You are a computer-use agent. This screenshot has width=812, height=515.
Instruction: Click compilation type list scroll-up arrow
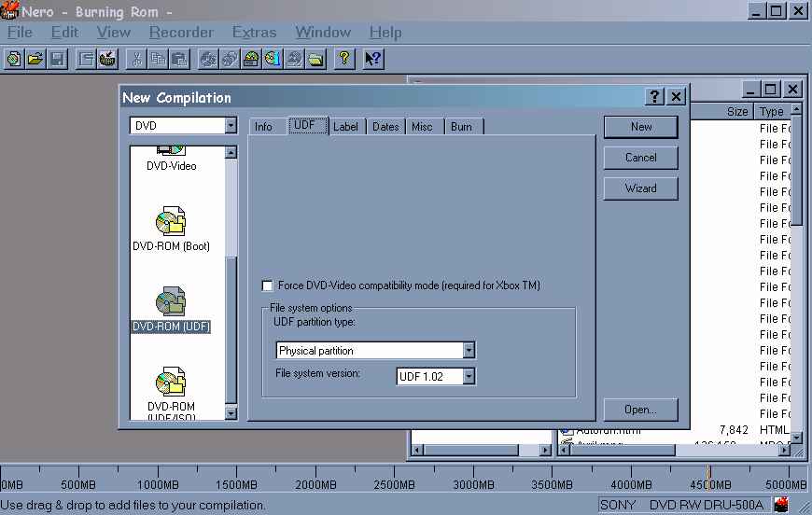[231, 152]
